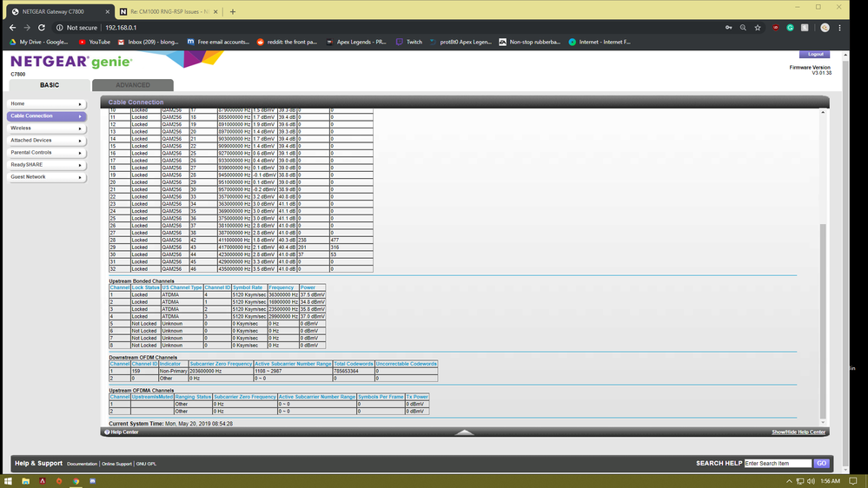868x488 pixels.
Task: Switch to the ADVANCED tab
Action: point(133,85)
